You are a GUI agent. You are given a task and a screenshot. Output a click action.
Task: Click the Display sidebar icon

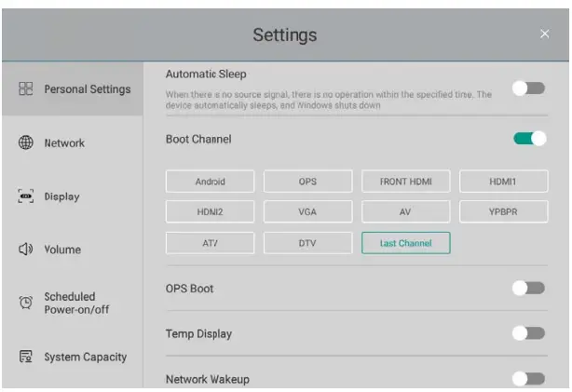coord(26,196)
